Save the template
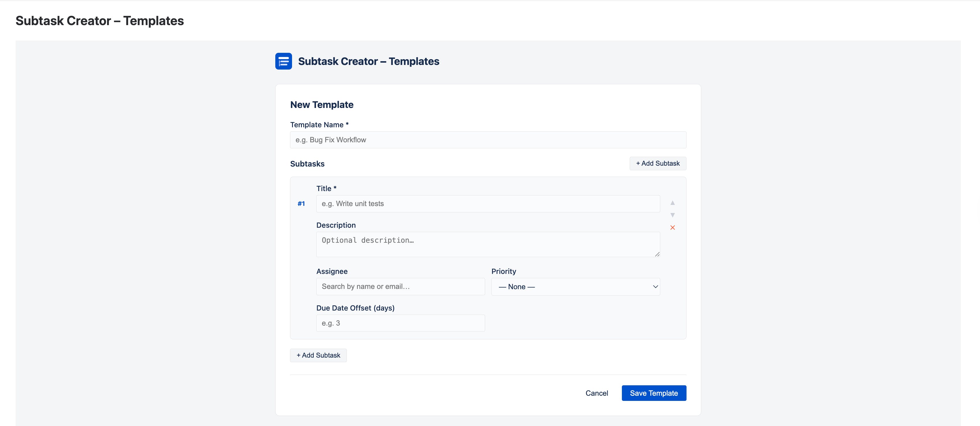This screenshot has width=980, height=426. click(x=654, y=393)
